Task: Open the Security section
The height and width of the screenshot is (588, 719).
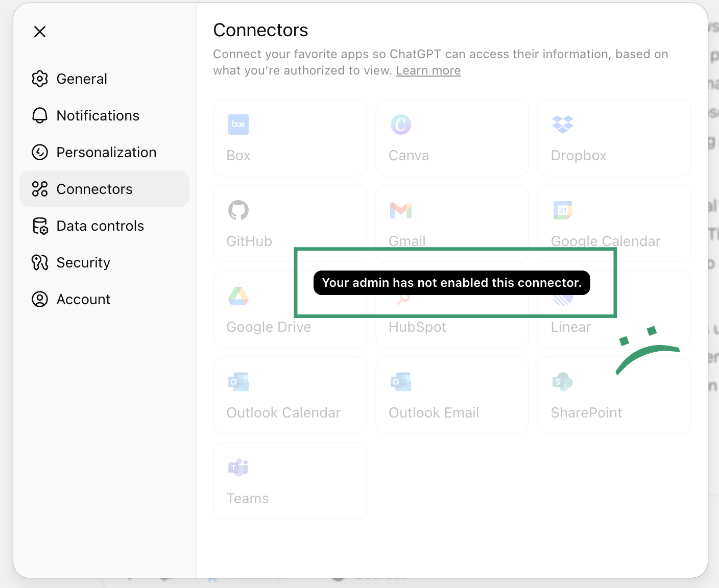Action: click(83, 262)
